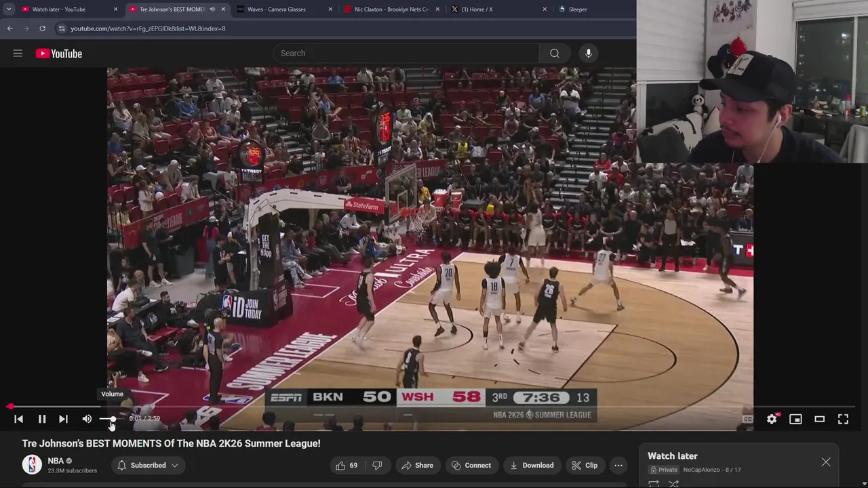Screen dimensions: 868x488
Task: Open the Watch later playlist title
Action: (x=672, y=456)
